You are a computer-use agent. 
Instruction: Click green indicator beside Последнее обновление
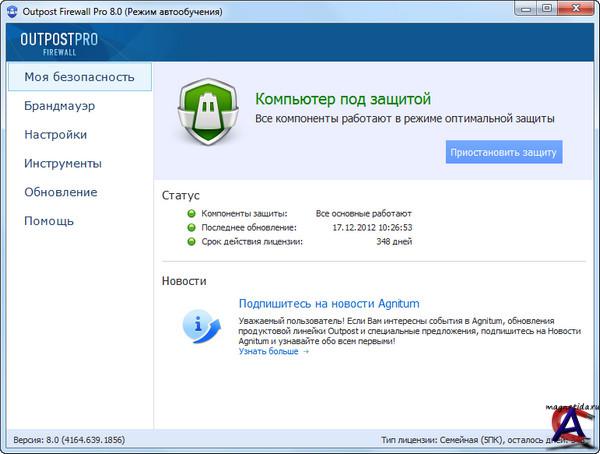tap(191, 227)
